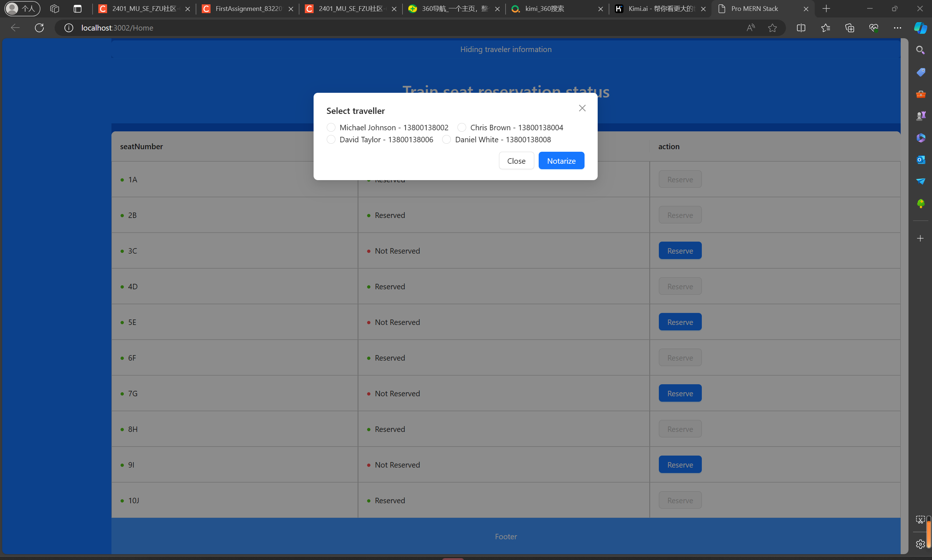Image resolution: width=932 pixels, height=560 pixels.
Task: Open Outlook from the sidebar
Action: [x=920, y=160]
